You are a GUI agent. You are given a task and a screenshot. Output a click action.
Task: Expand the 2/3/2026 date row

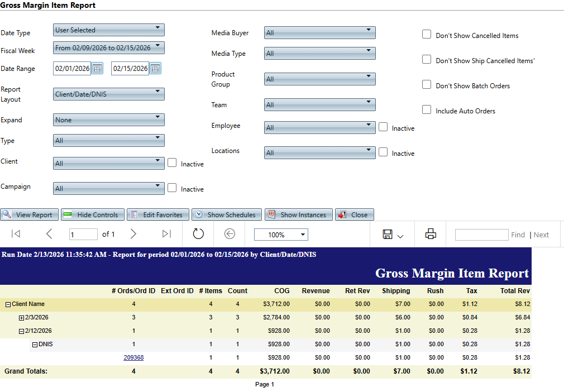[x=21, y=318]
